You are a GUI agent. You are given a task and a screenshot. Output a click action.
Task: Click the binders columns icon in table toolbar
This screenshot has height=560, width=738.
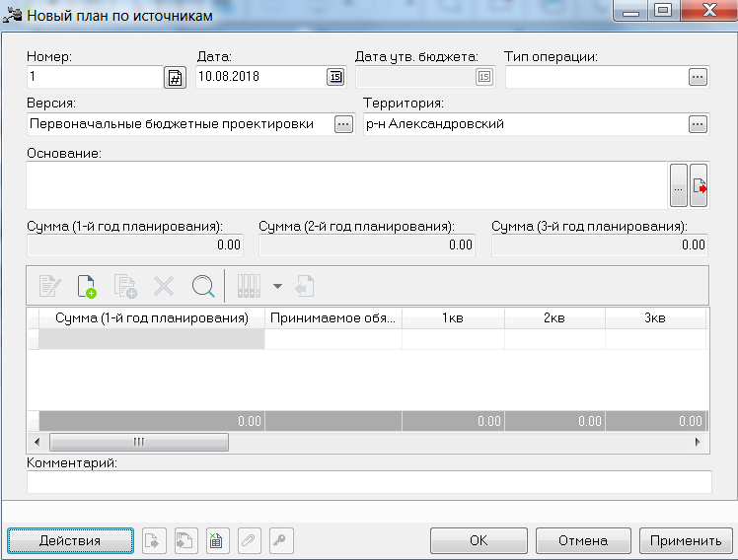249,286
